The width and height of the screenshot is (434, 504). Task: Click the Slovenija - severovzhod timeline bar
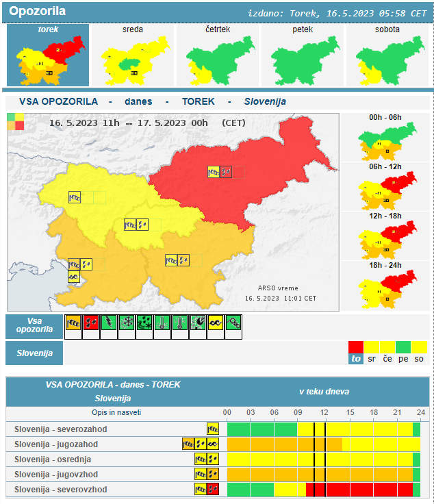coord(322,490)
